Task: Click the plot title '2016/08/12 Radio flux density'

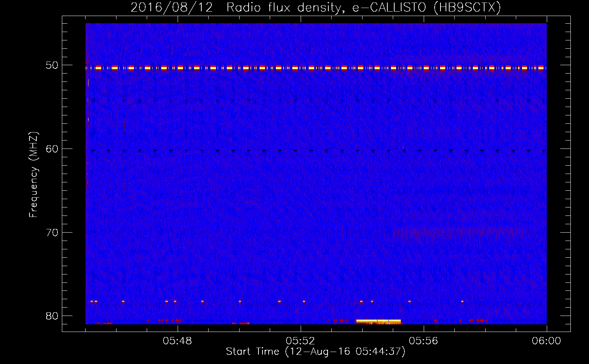Action: point(316,8)
